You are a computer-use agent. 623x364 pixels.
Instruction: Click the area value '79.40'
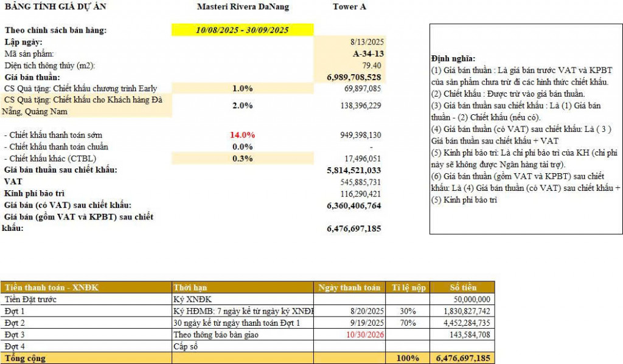[372, 65]
